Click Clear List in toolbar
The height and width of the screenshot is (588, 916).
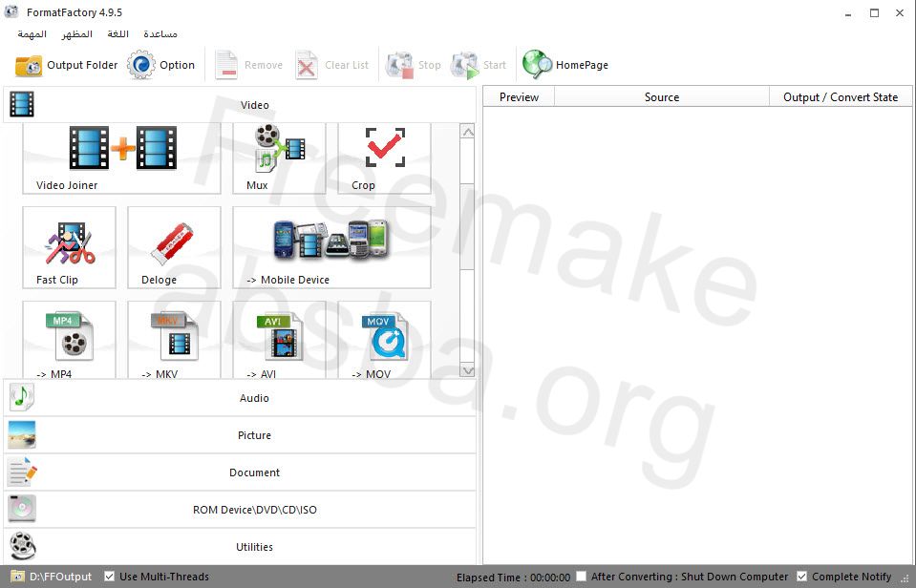[331, 65]
